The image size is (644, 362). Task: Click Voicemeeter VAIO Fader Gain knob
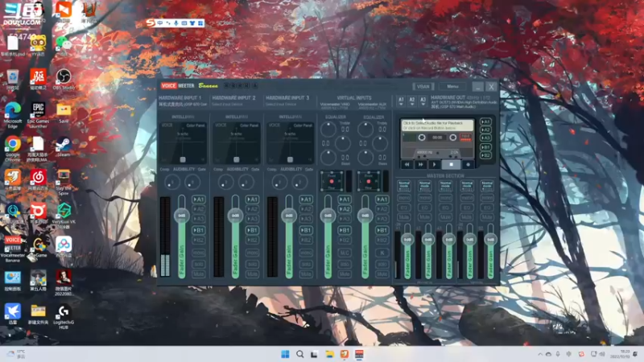pyautogui.click(x=328, y=216)
